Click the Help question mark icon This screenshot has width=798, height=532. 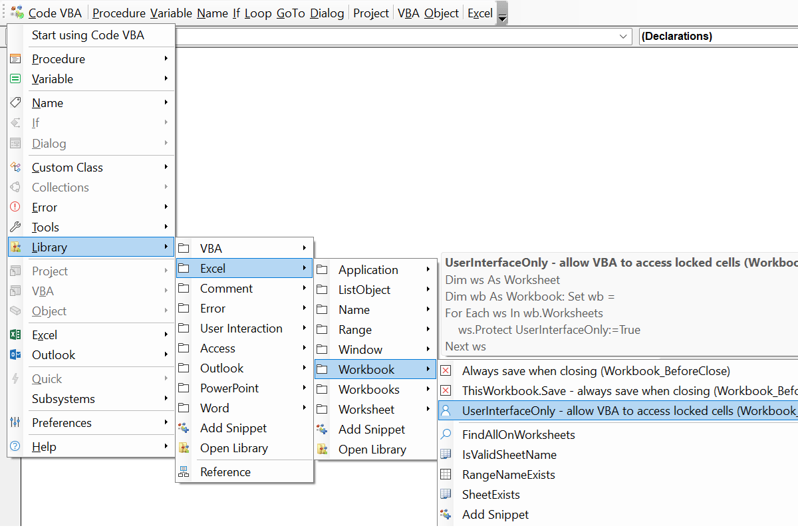click(x=15, y=447)
